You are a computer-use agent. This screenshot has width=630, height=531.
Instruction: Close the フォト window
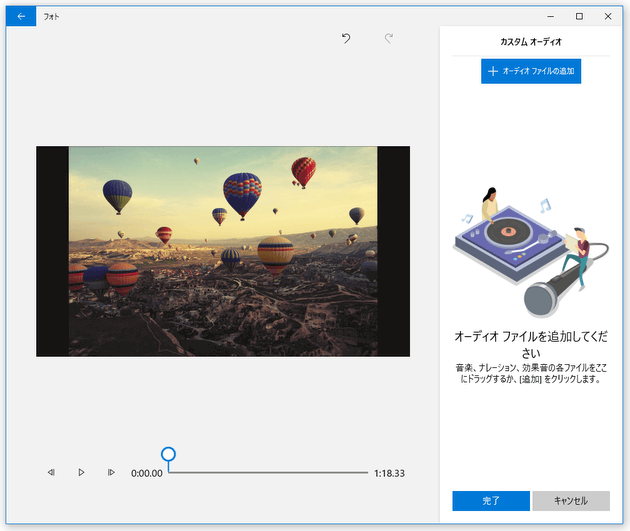[608, 16]
